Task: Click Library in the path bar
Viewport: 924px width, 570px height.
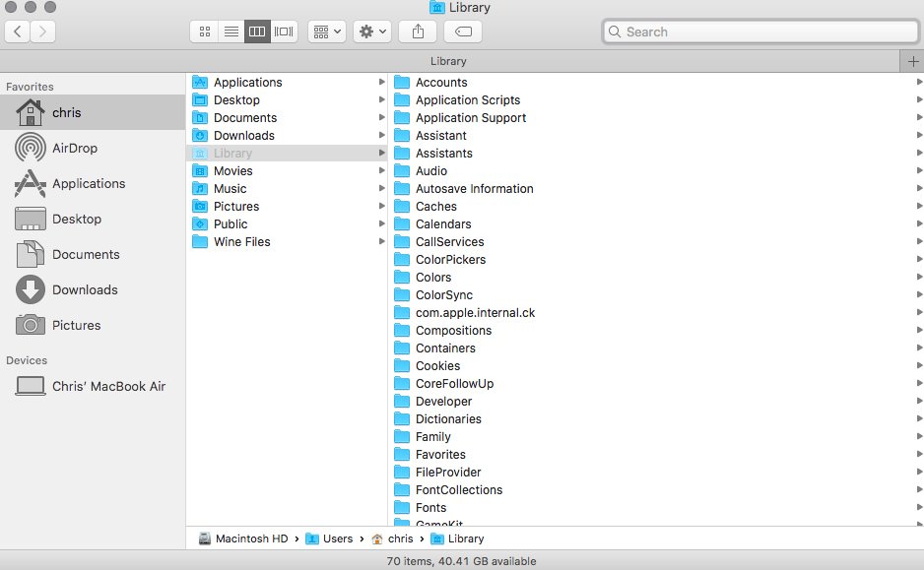Action: coord(457,538)
